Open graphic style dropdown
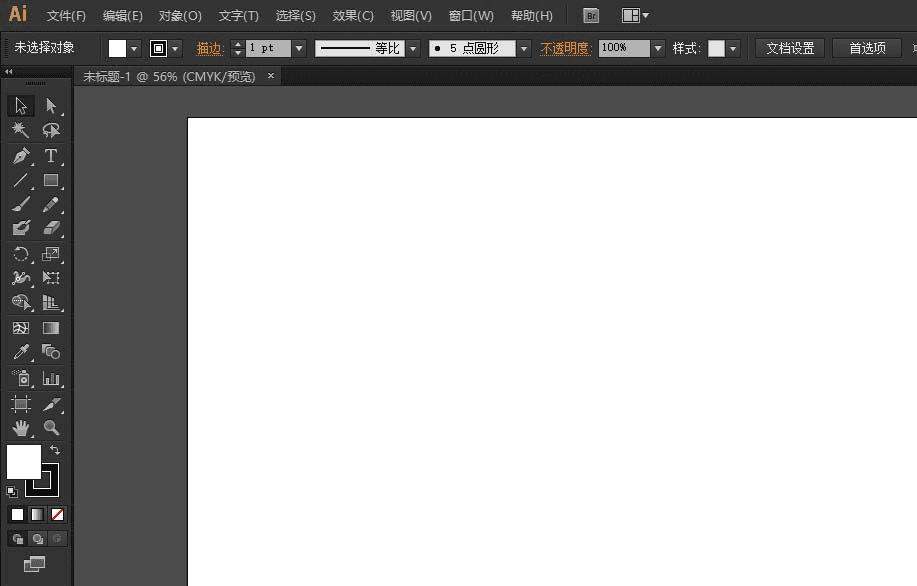The image size is (917, 586). pos(733,49)
